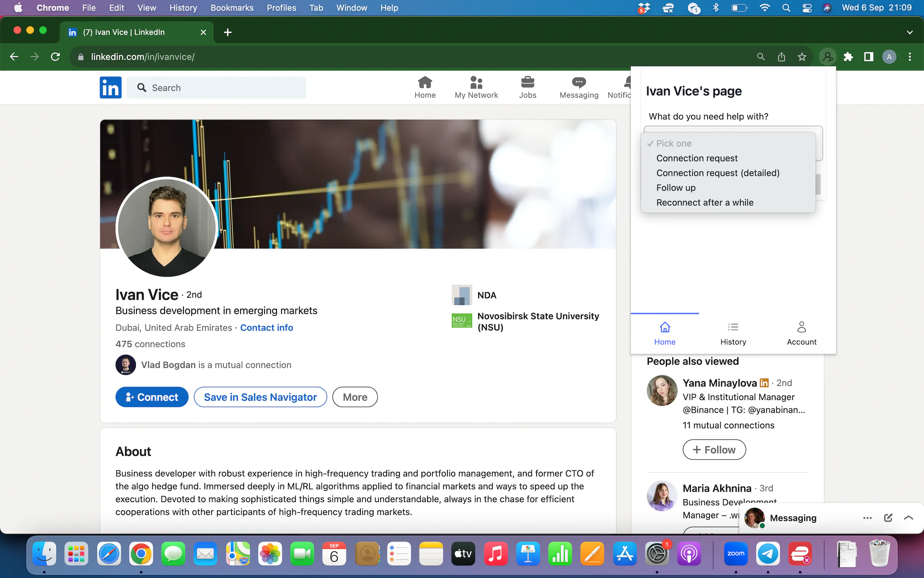Open the Chrome Bookmarks menu
Viewport: 924px width, 578px height.
tap(232, 8)
